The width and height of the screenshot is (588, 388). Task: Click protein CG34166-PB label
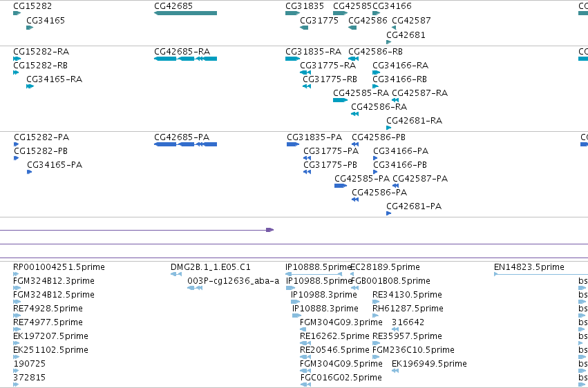pyautogui.click(x=400, y=165)
